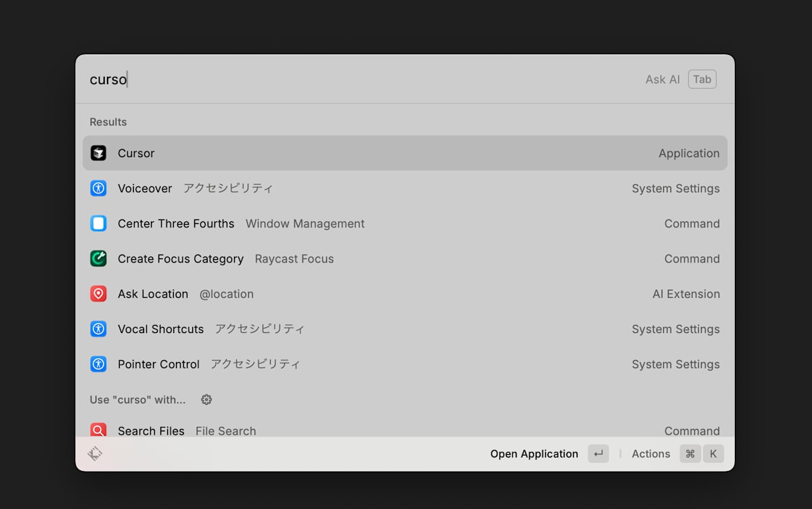Click the K key badge in the bottom bar
812x509 pixels.
click(x=713, y=453)
